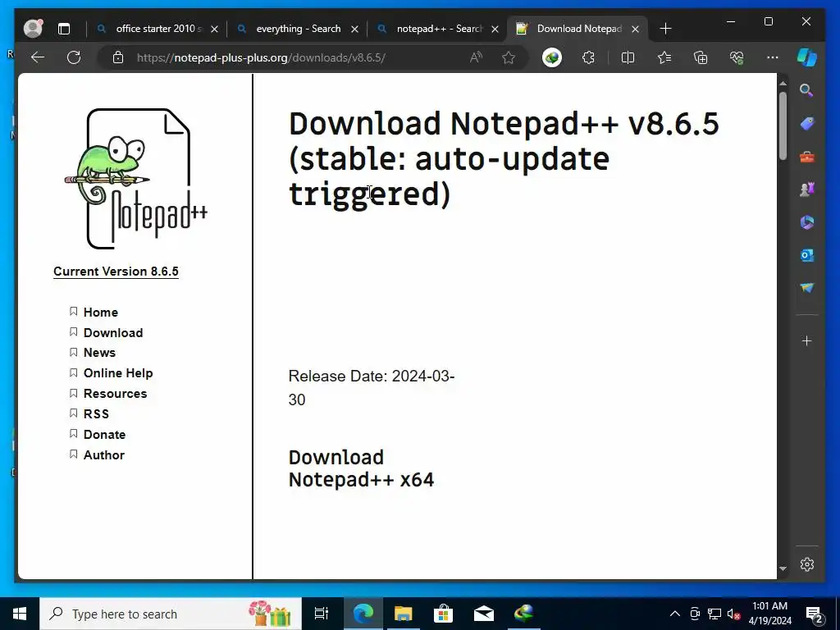The image size is (840, 630).
Task: Refresh the page with reload icon
Action: (x=74, y=57)
